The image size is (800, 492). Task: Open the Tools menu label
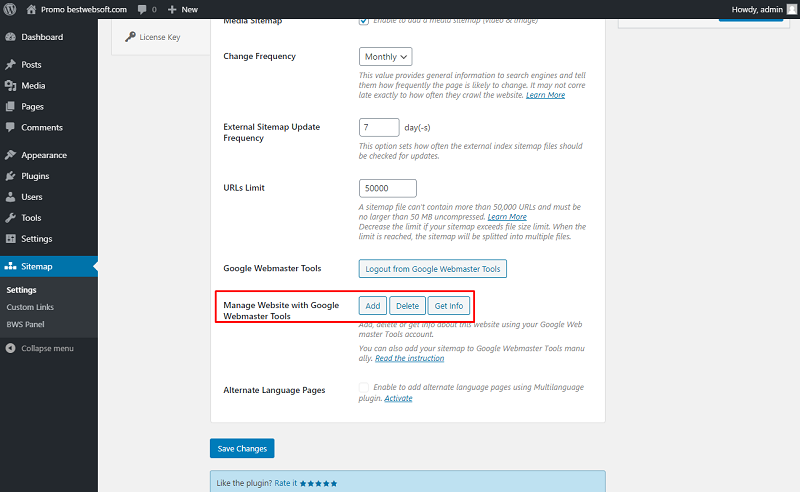coord(31,217)
